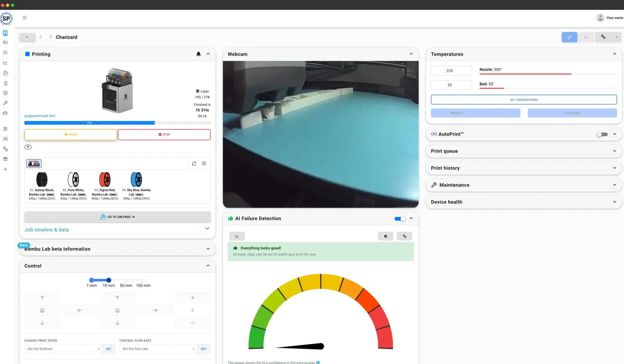Click Set button for feedrate
This screenshot has width=624, height=364.
[x=109, y=349]
